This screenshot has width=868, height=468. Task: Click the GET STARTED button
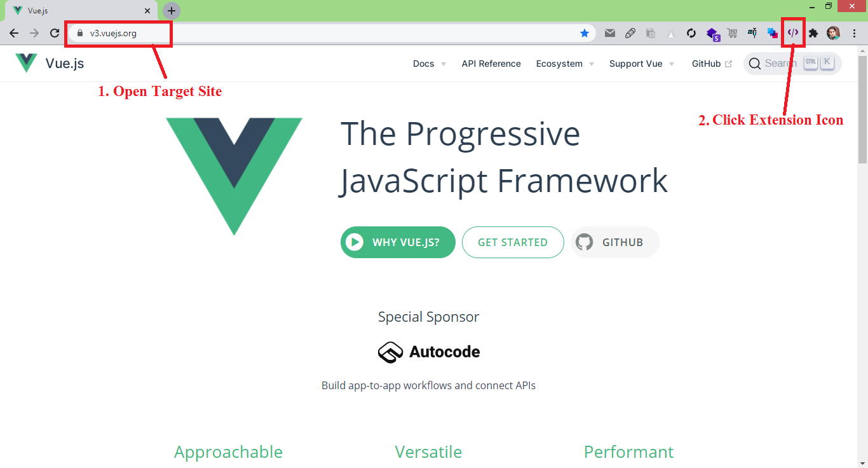click(x=513, y=242)
